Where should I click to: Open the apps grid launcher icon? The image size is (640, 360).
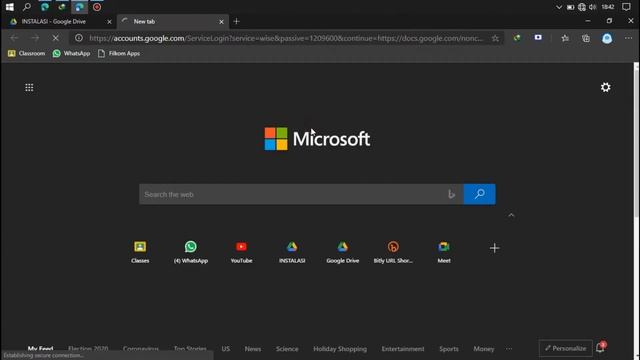(x=29, y=87)
